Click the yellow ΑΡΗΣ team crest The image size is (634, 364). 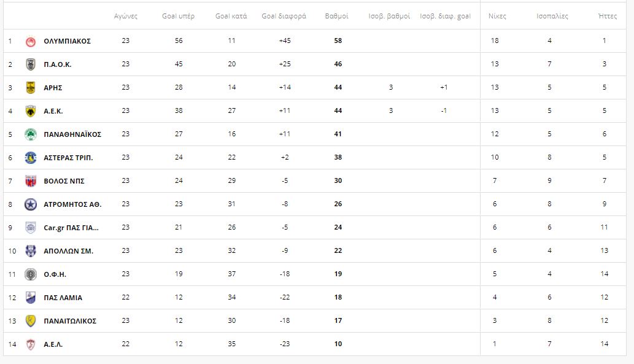click(31, 88)
